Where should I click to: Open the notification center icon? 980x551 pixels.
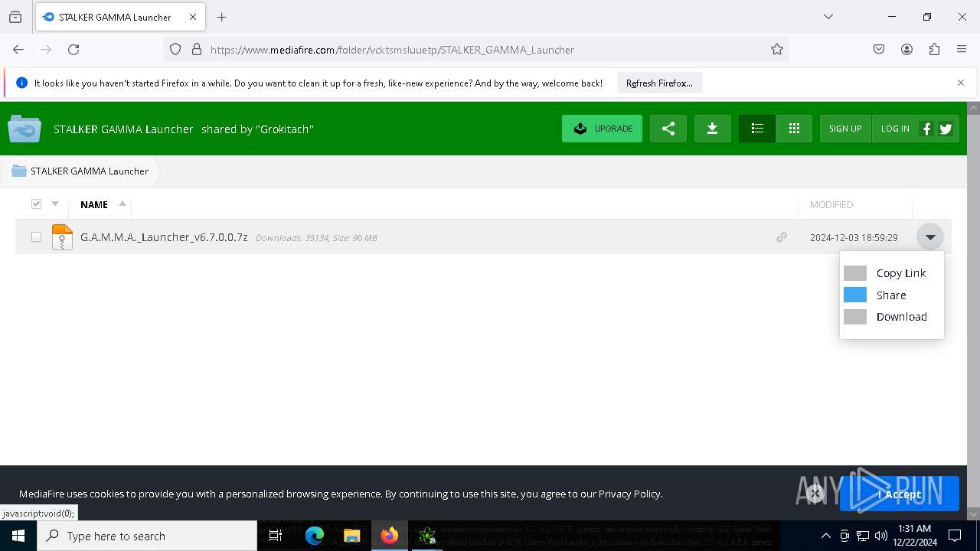pos(955,536)
